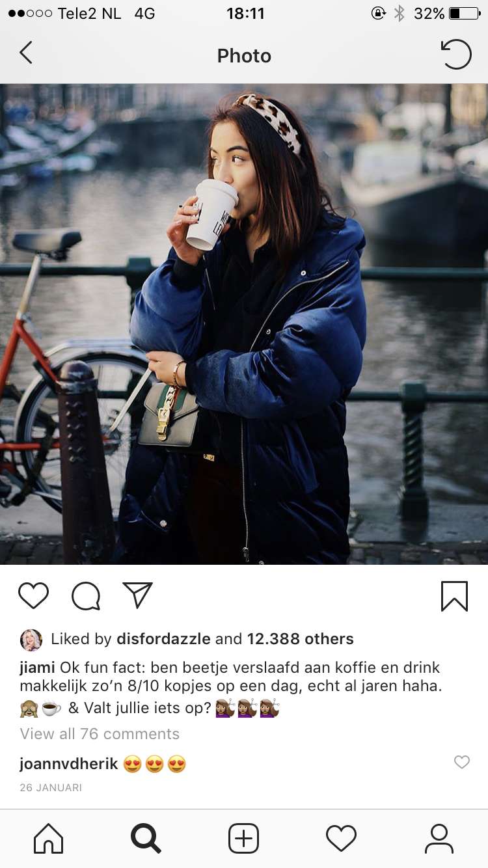Open the Search tab
The height and width of the screenshot is (868, 488).
point(146,839)
